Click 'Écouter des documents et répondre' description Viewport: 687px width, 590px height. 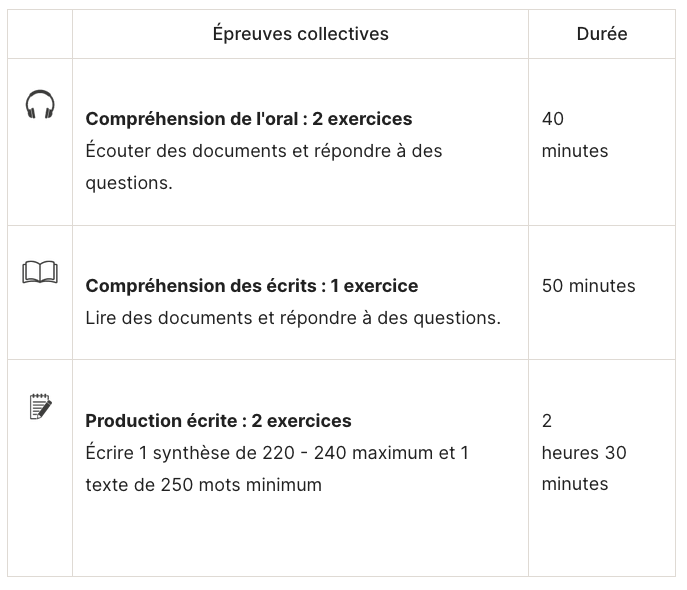pos(264,151)
